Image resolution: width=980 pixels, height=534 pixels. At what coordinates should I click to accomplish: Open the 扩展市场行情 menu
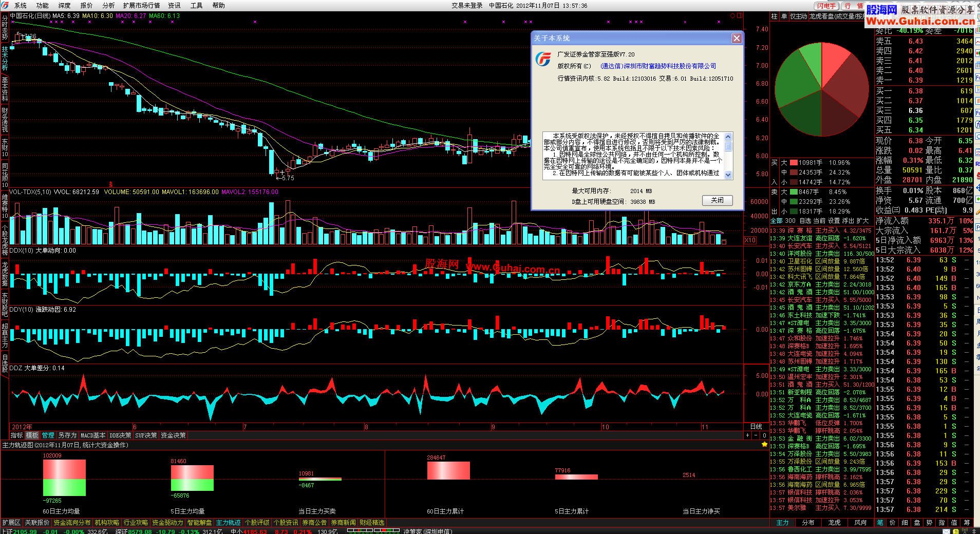[x=141, y=6]
